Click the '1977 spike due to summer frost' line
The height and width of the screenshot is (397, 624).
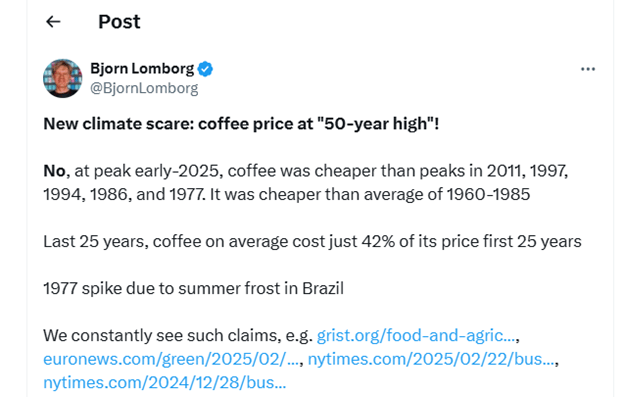point(193,288)
